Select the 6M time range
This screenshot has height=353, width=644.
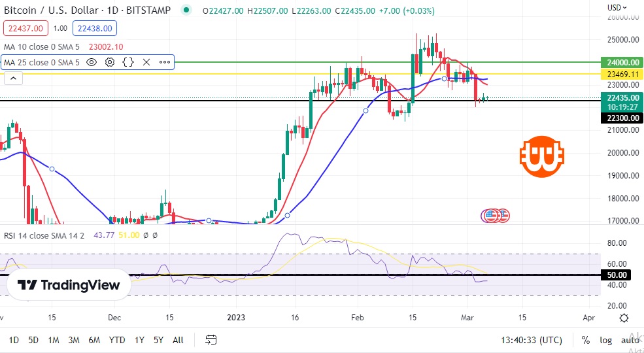click(x=94, y=340)
